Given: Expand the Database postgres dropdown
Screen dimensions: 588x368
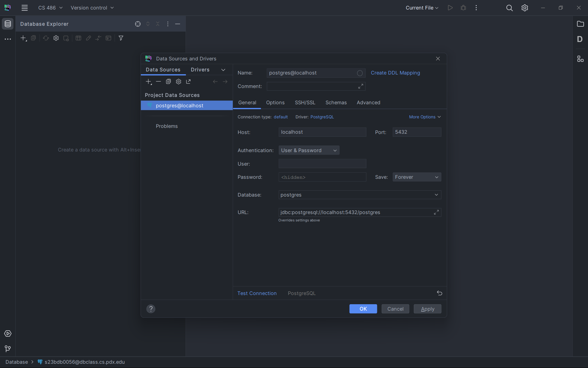Looking at the screenshot, I should pyautogui.click(x=436, y=195).
